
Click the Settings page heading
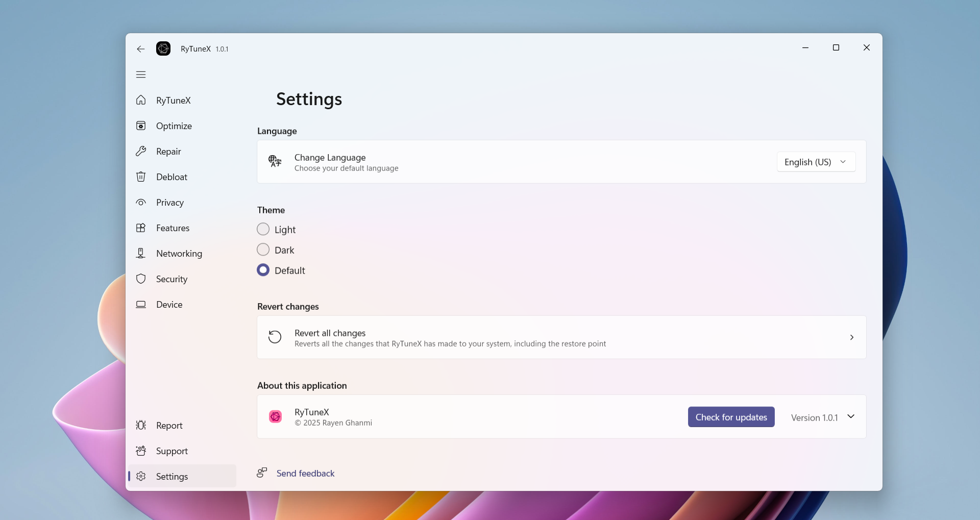point(309,98)
